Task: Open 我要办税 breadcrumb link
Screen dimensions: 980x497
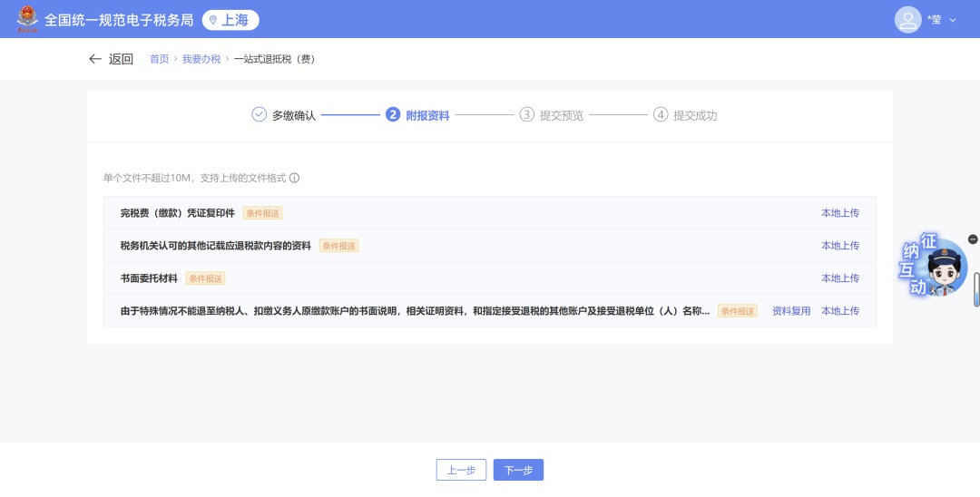Action: 201,59
